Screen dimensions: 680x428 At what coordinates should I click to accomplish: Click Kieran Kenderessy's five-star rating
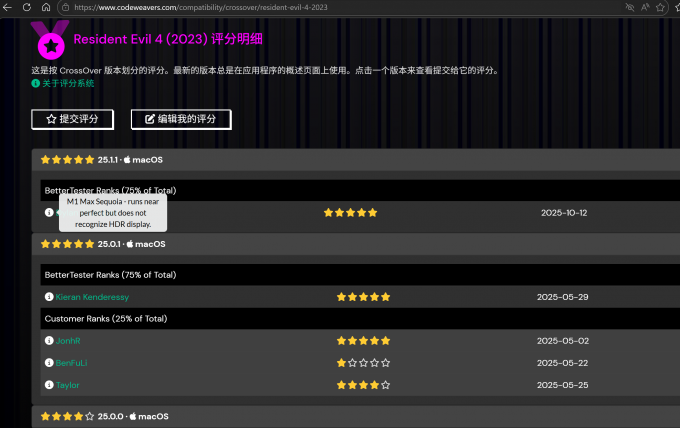(363, 297)
